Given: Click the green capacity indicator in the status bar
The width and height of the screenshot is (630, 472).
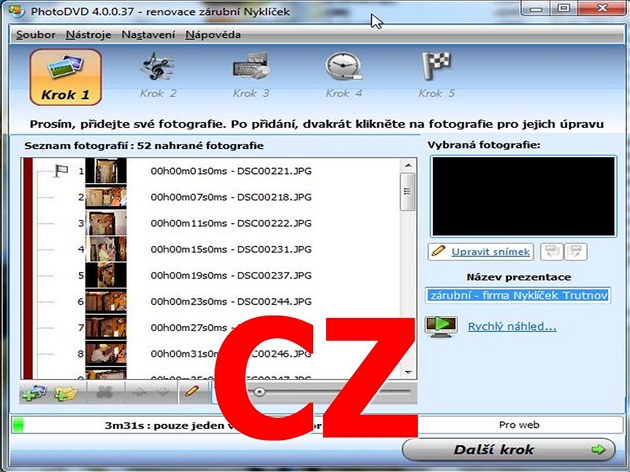Looking at the screenshot, I should (x=18, y=425).
